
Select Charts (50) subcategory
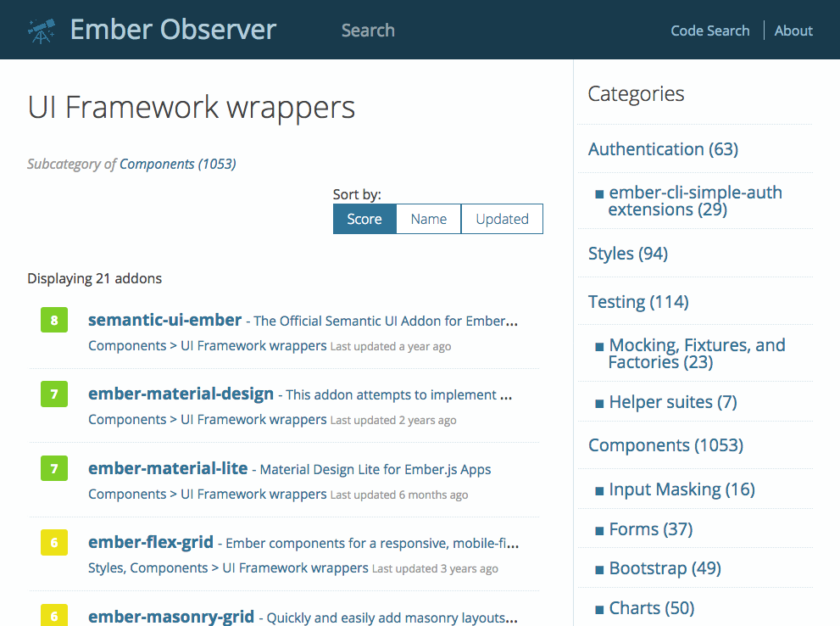[652, 608]
